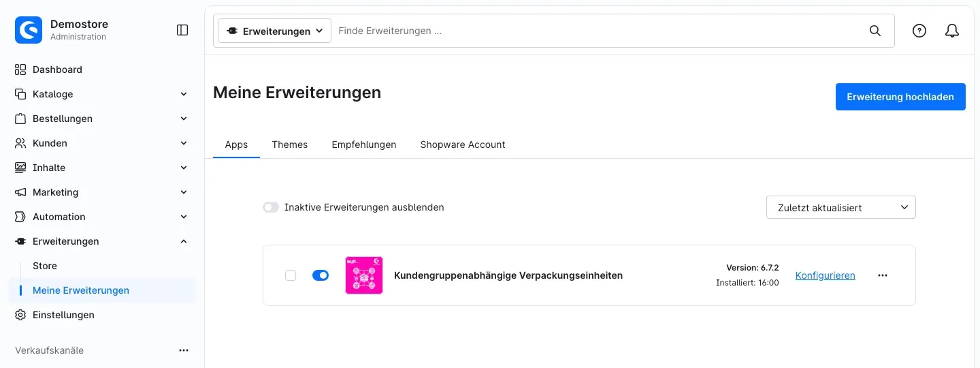Screen dimensions: 980x368
Task: Click the Demostore Administration title
Action: tap(79, 30)
